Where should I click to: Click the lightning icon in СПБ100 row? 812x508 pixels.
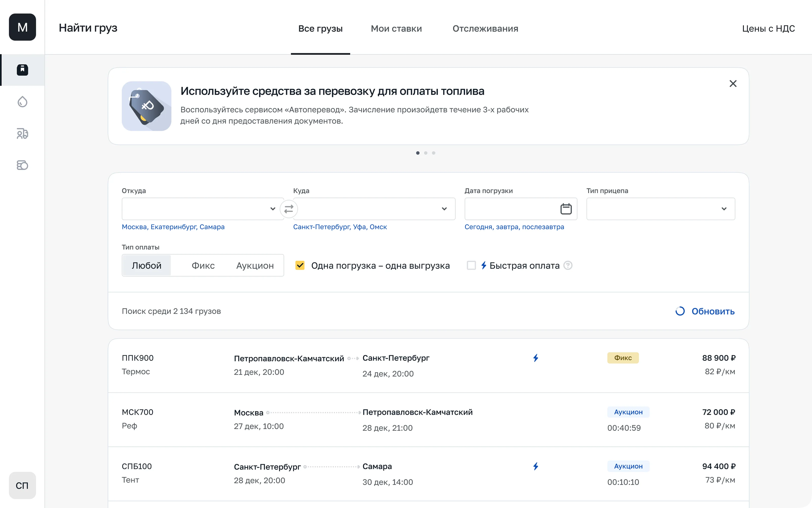pos(536,466)
